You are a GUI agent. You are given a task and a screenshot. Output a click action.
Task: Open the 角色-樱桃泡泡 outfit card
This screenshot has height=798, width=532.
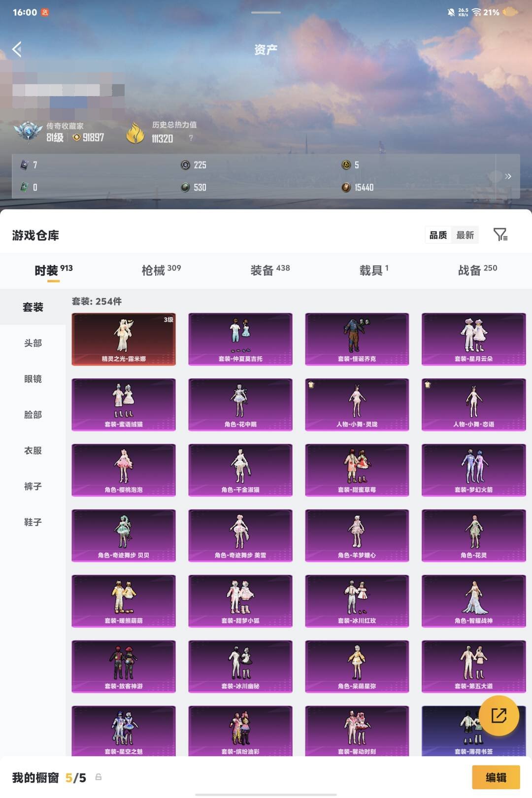pos(124,470)
